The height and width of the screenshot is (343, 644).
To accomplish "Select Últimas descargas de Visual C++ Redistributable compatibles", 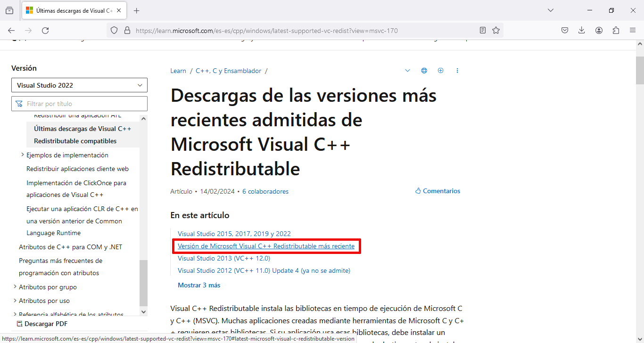I will point(83,135).
